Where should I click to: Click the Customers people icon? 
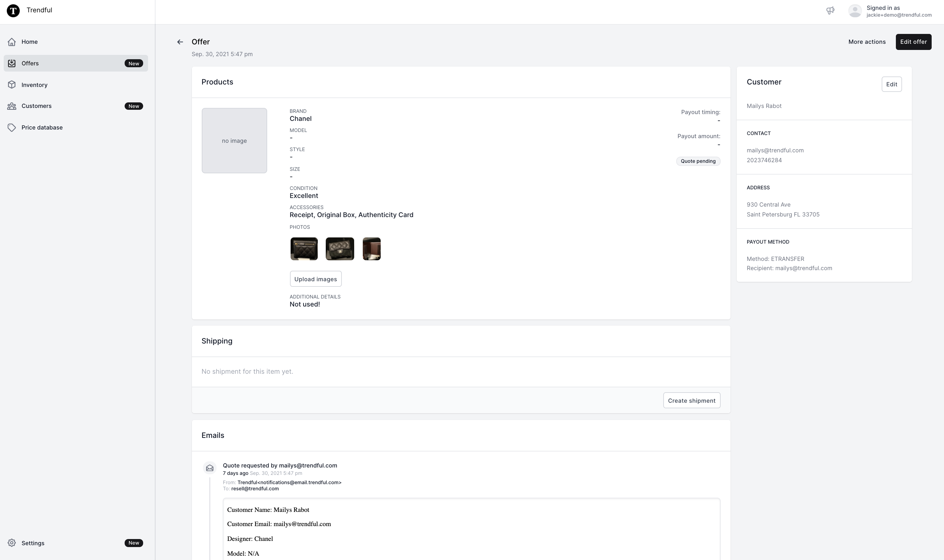coord(12,106)
